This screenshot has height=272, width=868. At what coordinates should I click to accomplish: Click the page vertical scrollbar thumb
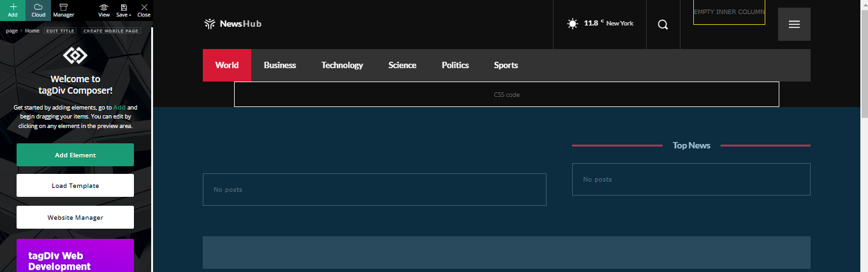pyautogui.click(x=864, y=62)
